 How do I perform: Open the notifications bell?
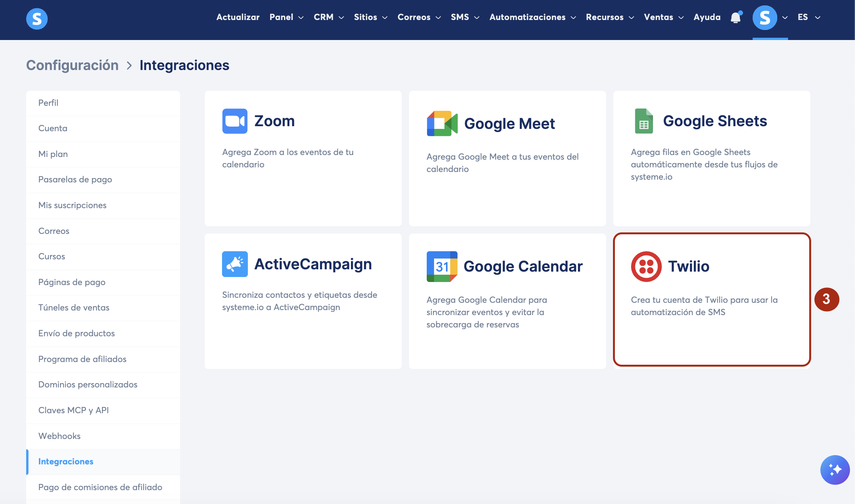click(x=736, y=17)
